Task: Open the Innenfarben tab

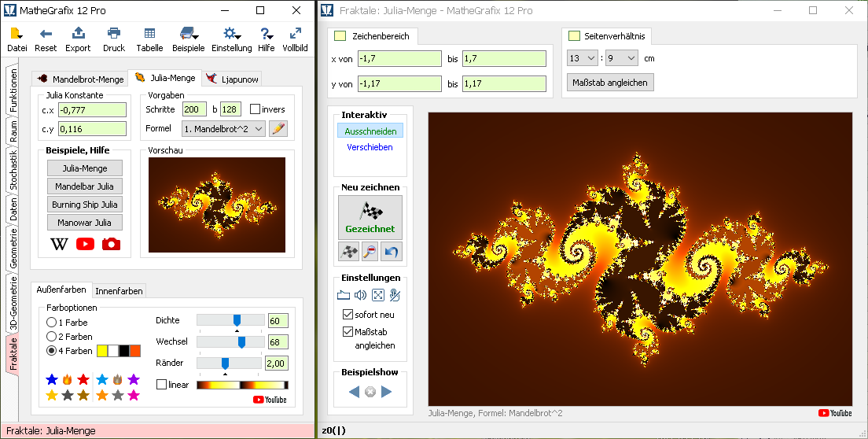Action: [120, 291]
